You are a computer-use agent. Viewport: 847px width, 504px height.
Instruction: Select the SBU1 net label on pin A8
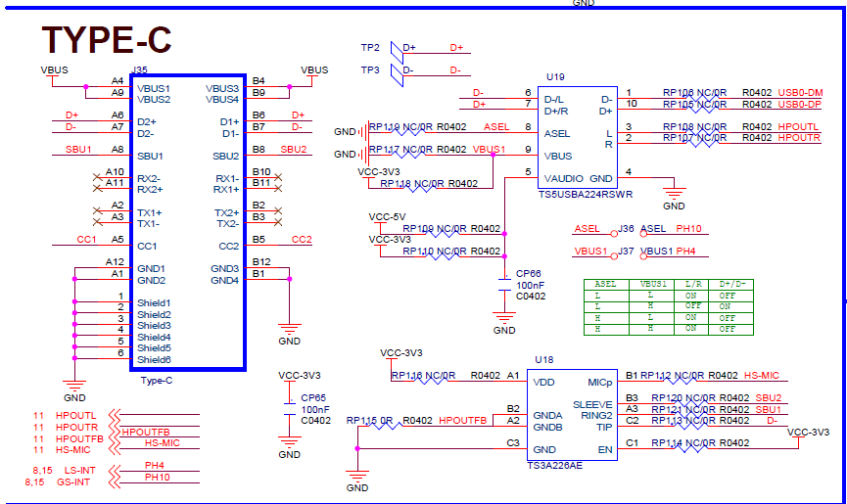coord(77,150)
